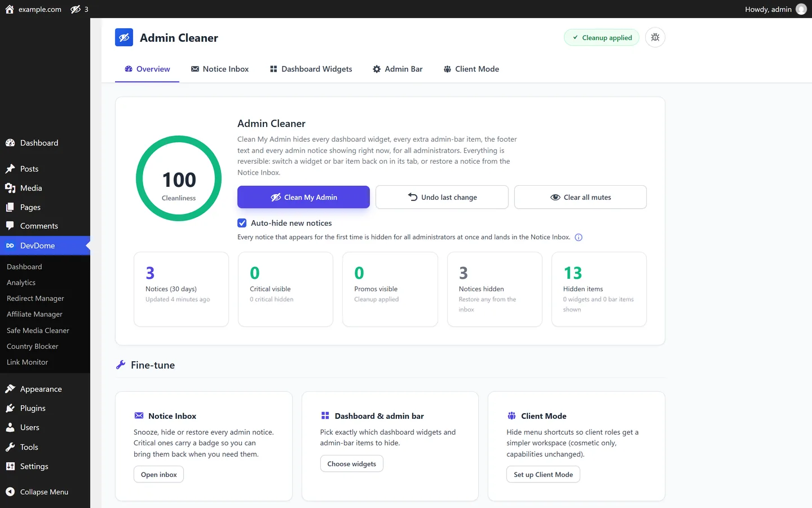The width and height of the screenshot is (812, 508).
Task: Click the Choose widgets button
Action: 351,463
